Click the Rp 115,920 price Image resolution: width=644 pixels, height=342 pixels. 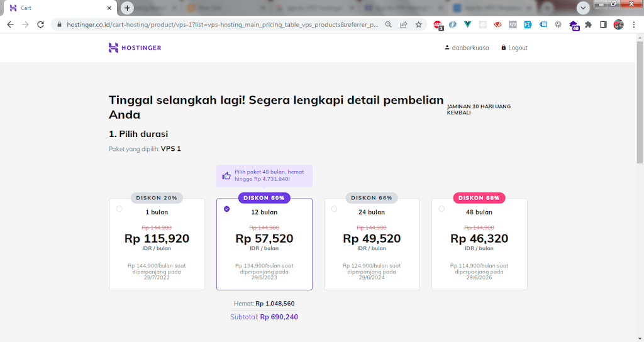(157, 238)
